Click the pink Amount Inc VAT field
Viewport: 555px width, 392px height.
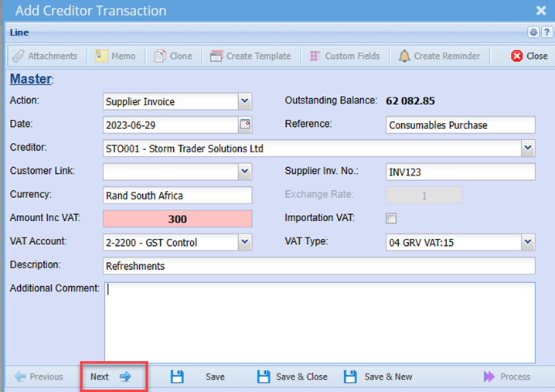point(177,219)
